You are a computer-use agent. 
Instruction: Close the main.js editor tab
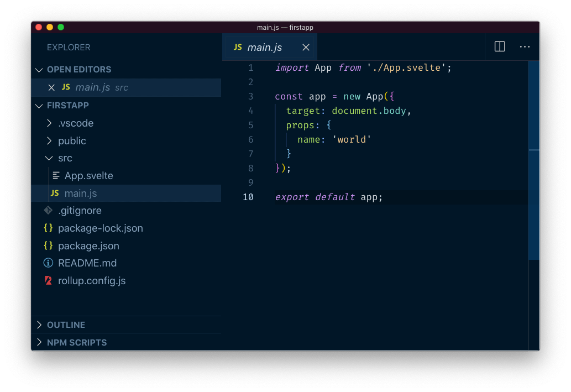tap(306, 48)
